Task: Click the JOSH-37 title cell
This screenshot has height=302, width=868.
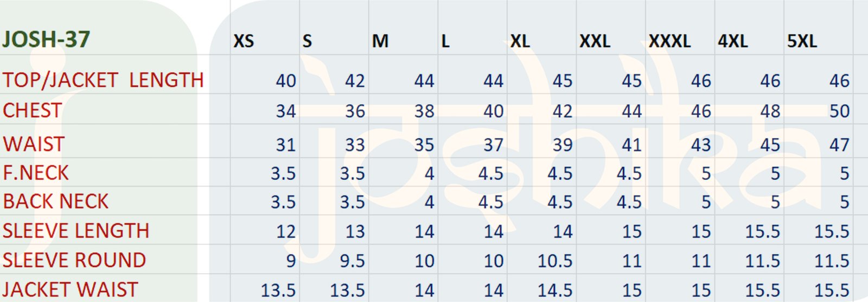Action: 46,40
